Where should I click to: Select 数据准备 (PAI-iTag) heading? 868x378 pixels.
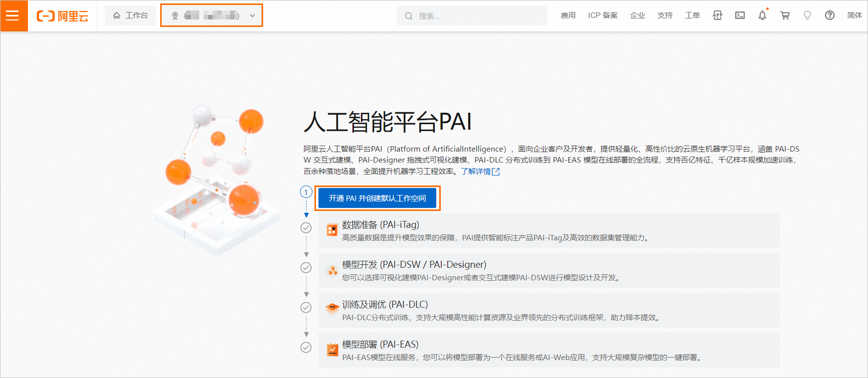click(380, 225)
